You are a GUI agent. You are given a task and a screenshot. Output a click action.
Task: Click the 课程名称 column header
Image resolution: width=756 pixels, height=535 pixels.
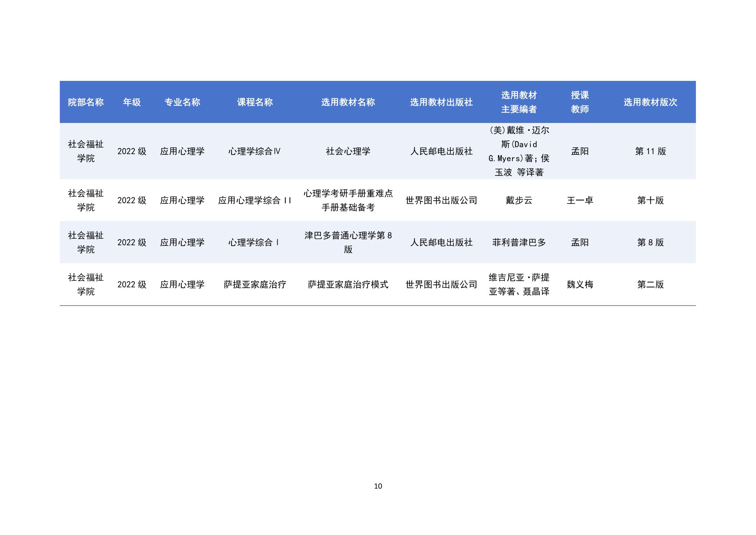pyautogui.click(x=255, y=102)
